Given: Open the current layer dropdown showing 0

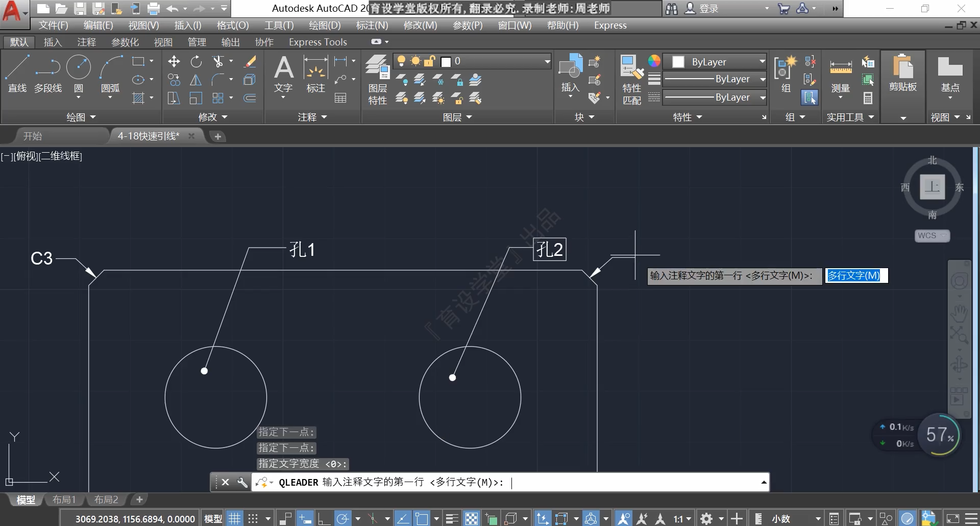Looking at the screenshot, I should pos(472,61).
